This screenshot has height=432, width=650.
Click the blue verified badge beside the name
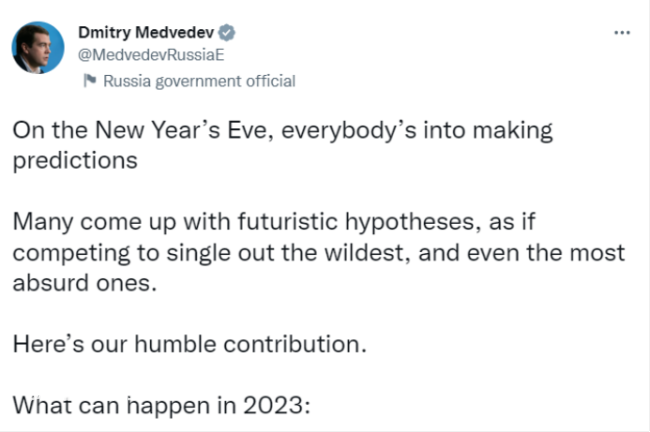(227, 33)
